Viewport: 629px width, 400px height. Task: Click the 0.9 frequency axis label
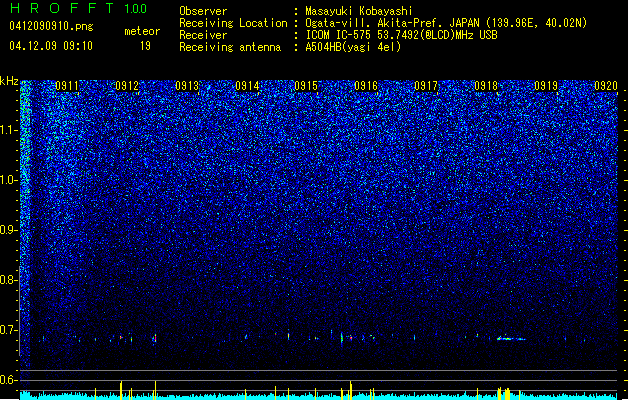(x=9, y=230)
